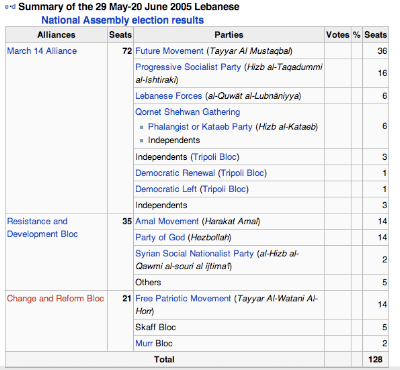Open Tripoli Bloc link beside Democratic Renewal
This screenshot has width=400, height=370.
click(243, 173)
